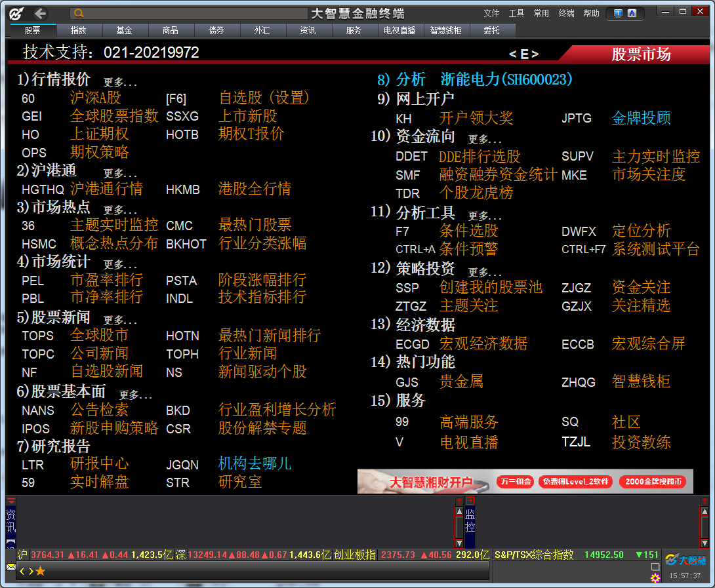Viewport: 715px width, 588px height.
Task: Open the 工具 menu
Action: coord(516,13)
